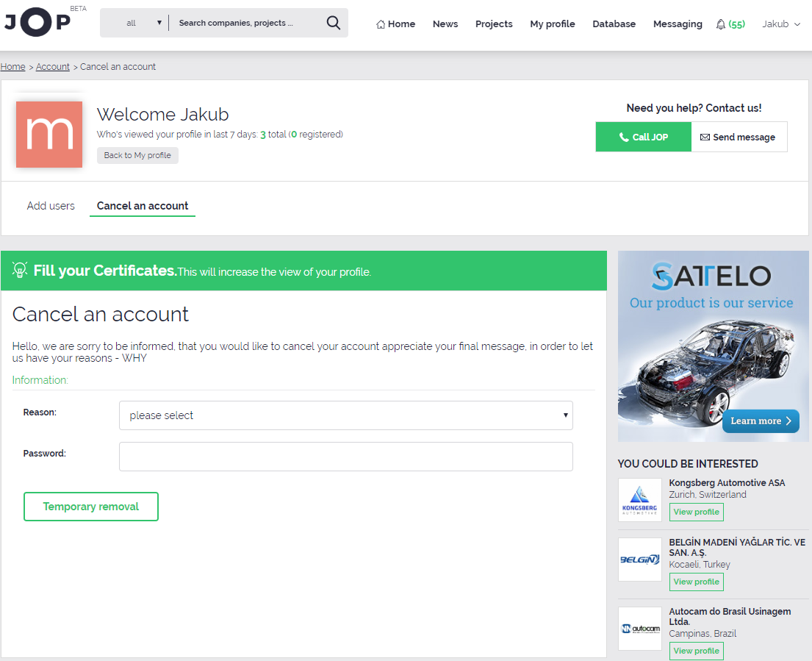Switch to the Add users tab
The image size is (812, 661).
point(51,206)
